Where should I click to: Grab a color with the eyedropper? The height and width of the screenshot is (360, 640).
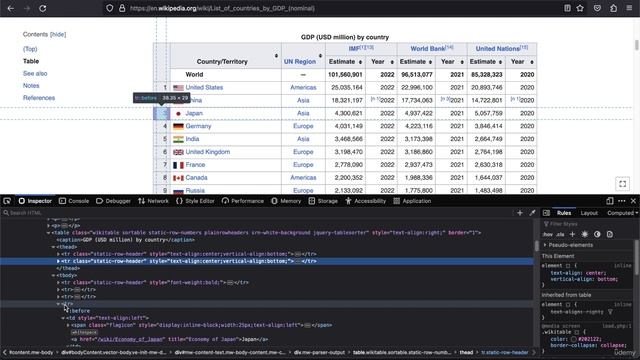click(532, 213)
